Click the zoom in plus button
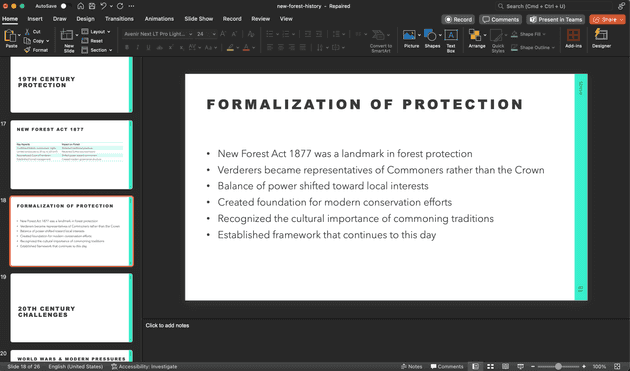Image resolution: width=630 pixels, height=371 pixels. (x=584, y=366)
